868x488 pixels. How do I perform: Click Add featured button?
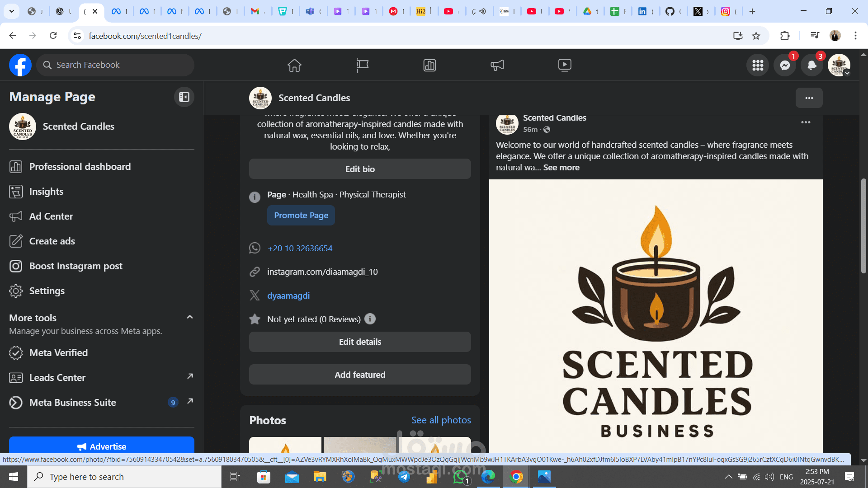360,375
